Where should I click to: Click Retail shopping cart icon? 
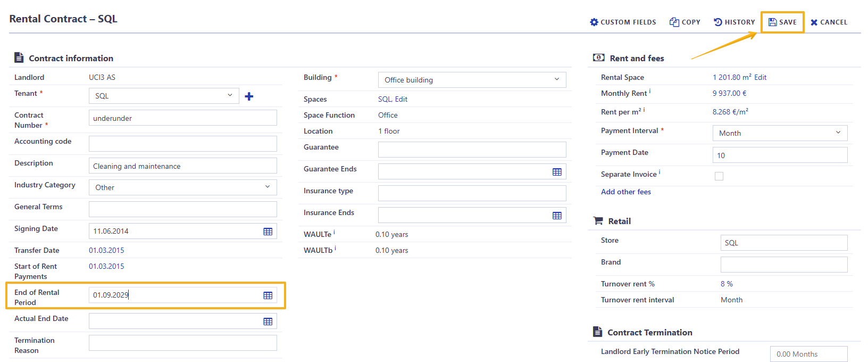coord(598,220)
